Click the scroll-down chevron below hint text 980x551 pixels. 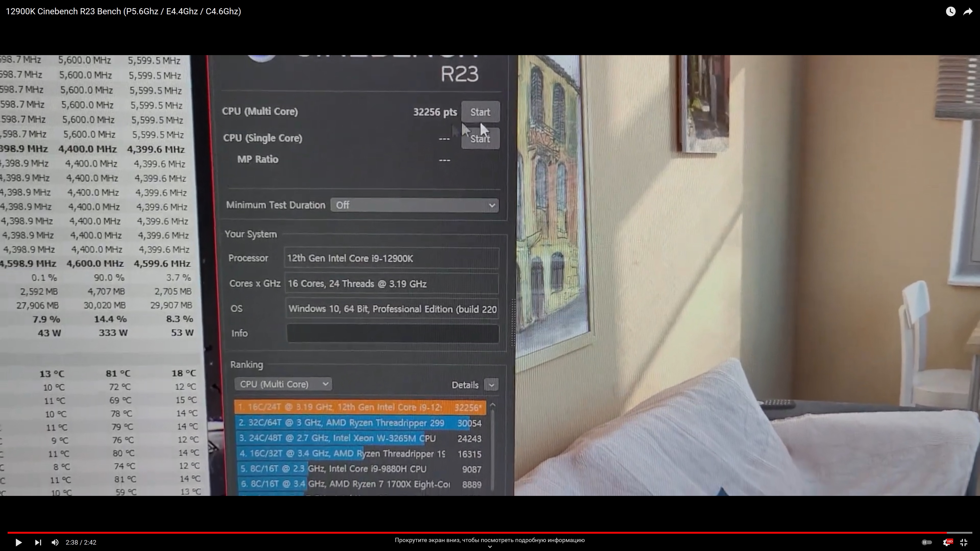pyautogui.click(x=490, y=547)
